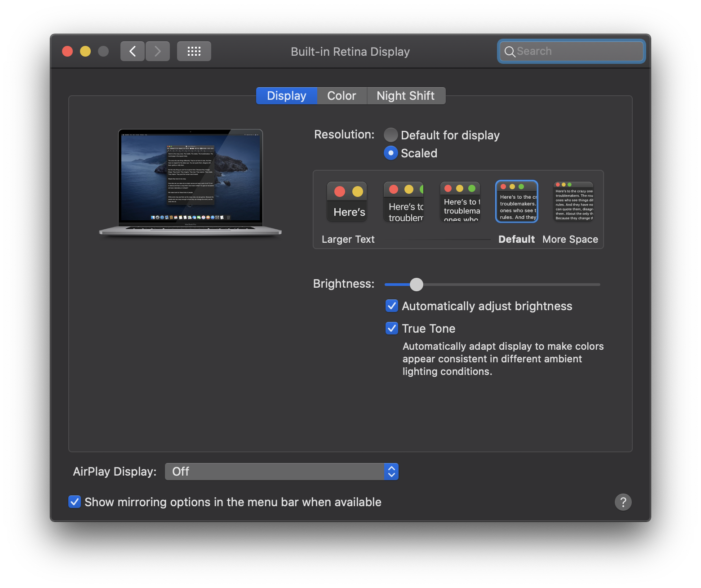Go back with the left chevron button

point(133,51)
